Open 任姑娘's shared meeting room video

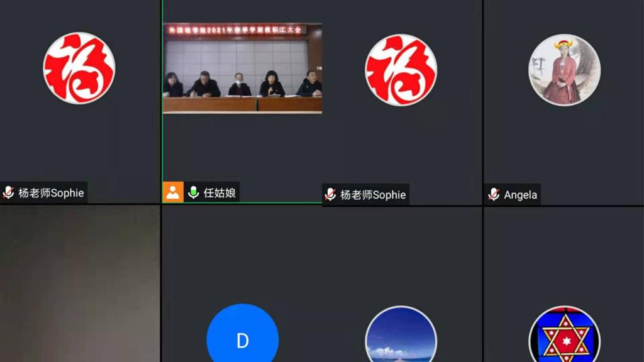pos(242,68)
